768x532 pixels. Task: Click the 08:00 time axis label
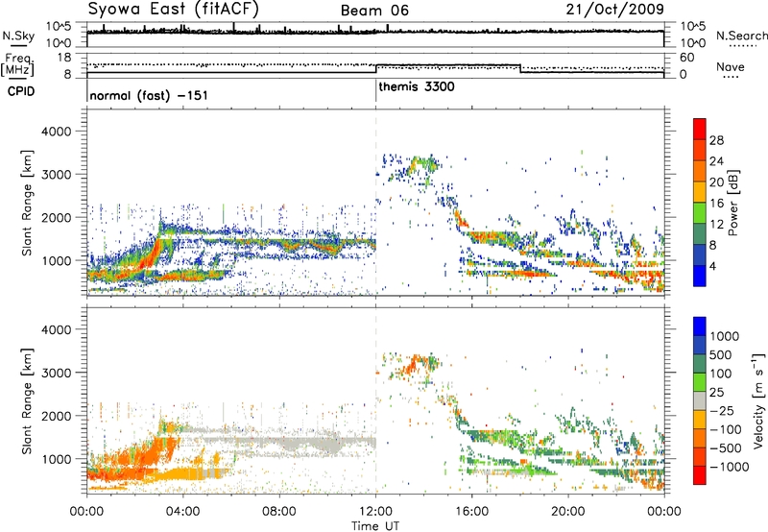[x=279, y=512]
